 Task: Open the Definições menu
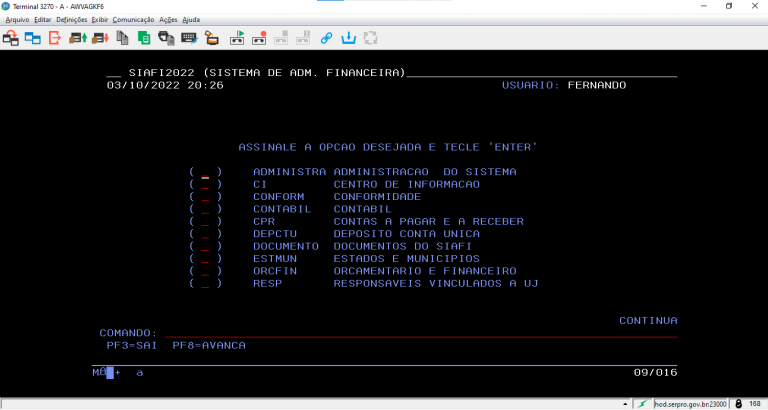71,19
